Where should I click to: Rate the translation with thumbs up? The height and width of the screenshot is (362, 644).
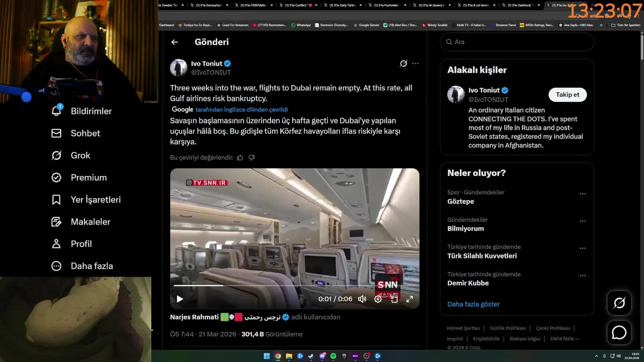(x=240, y=157)
